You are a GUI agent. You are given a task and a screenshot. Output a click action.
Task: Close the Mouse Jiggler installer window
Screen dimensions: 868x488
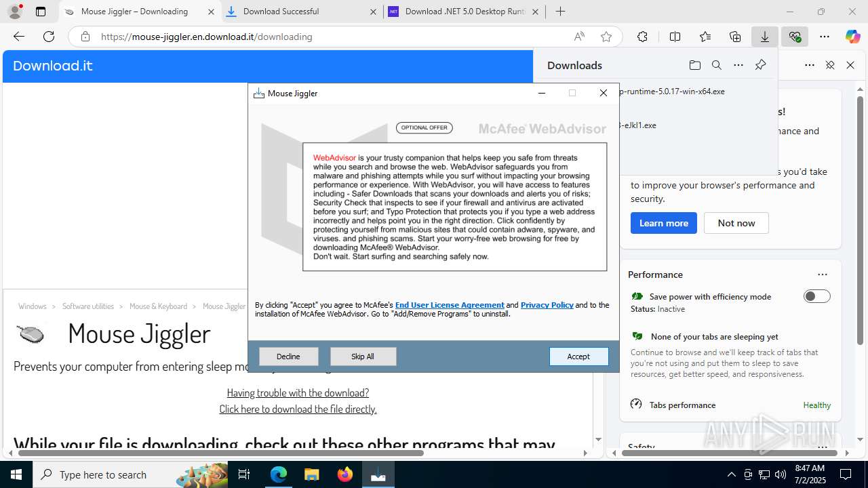coord(604,93)
